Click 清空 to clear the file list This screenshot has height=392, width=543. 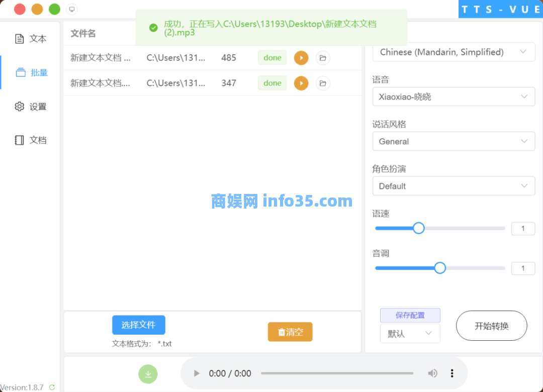click(x=290, y=332)
